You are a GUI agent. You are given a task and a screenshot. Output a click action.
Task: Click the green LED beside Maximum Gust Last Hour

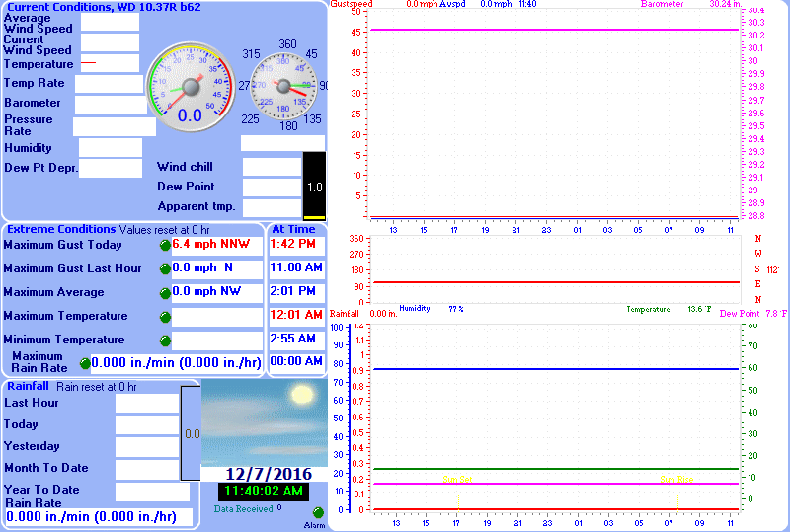click(165, 269)
